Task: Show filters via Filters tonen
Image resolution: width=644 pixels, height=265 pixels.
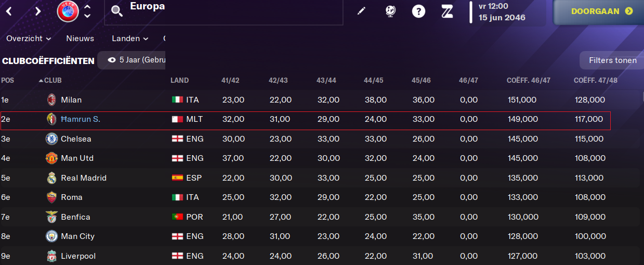Action: [612, 60]
